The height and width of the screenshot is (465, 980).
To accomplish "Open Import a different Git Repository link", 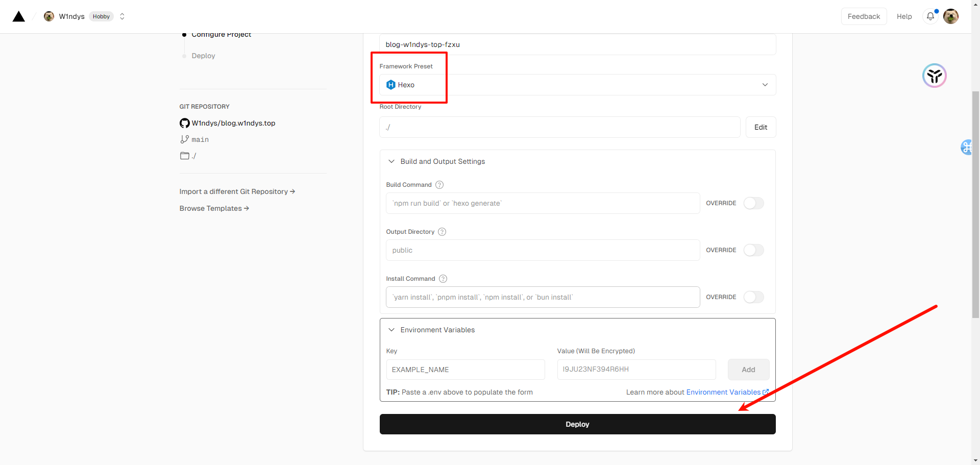I will point(237,191).
